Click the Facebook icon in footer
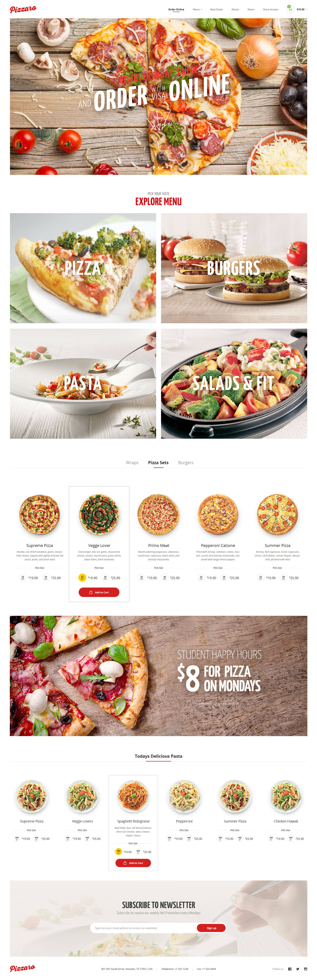317x980 pixels. pyautogui.click(x=290, y=969)
